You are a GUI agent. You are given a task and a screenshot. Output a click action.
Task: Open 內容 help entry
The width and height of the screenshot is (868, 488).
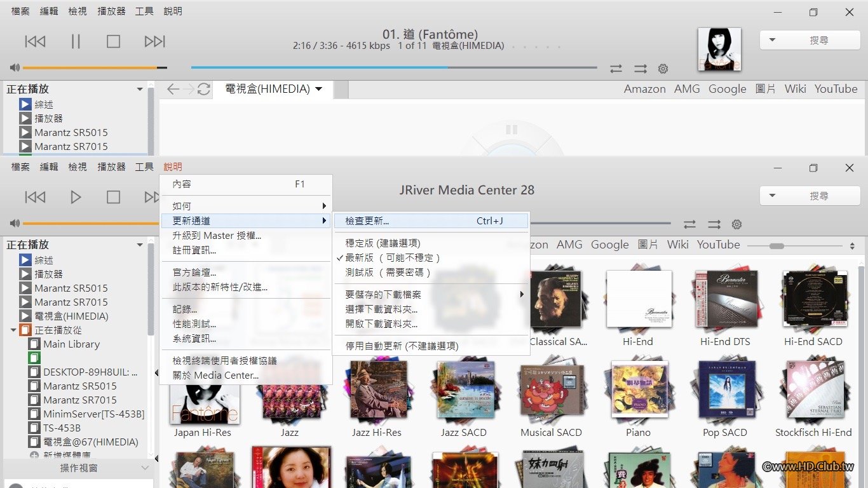246,184
